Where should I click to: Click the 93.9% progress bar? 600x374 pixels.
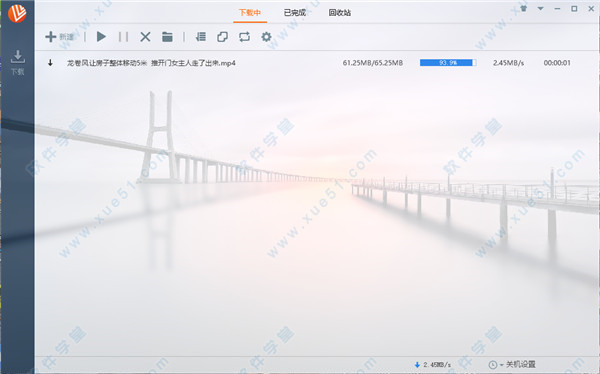(x=448, y=63)
